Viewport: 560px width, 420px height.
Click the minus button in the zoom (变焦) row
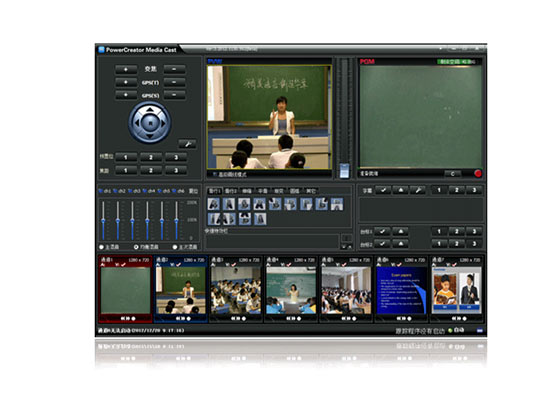174,69
